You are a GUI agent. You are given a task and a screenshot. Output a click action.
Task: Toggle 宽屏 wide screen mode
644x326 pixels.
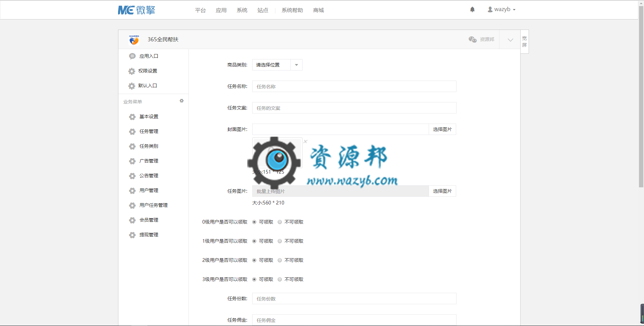pos(525,42)
